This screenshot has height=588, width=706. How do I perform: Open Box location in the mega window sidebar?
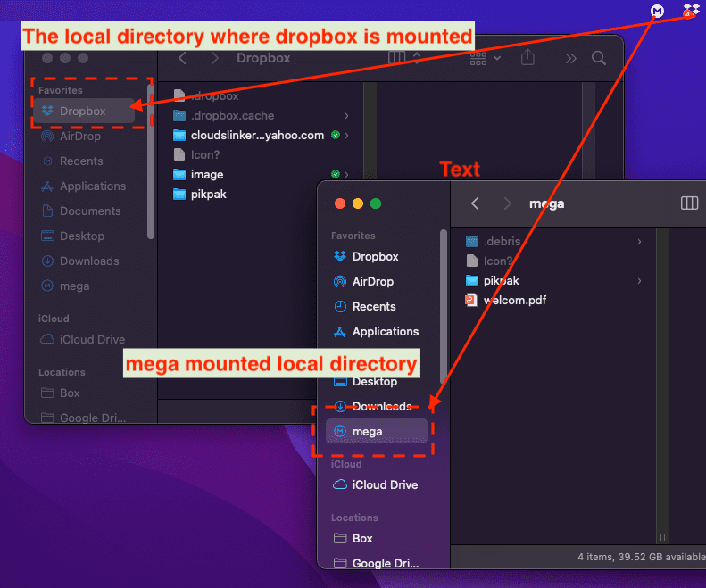[x=377, y=538]
